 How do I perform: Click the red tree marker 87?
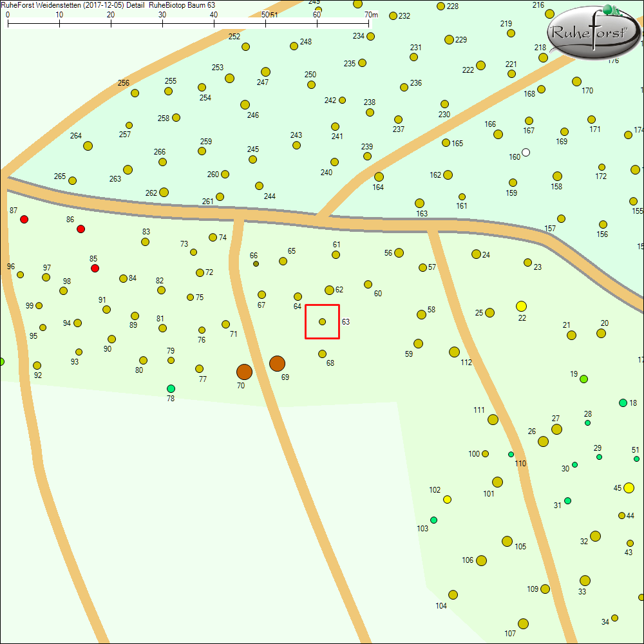pos(24,220)
